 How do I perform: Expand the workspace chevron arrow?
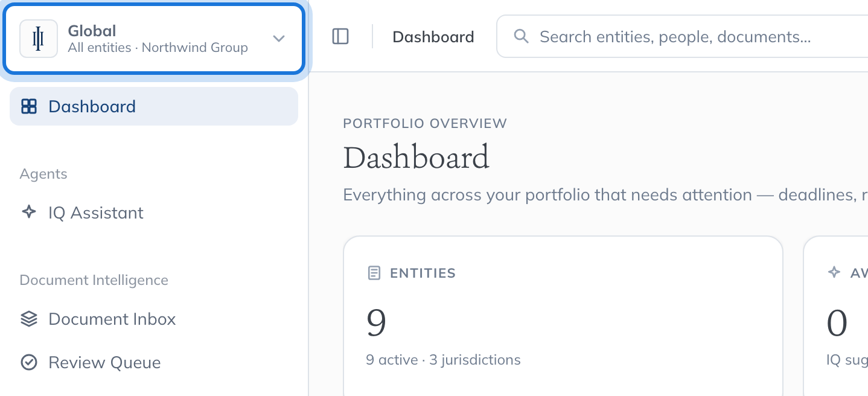pyautogui.click(x=278, y=39)
